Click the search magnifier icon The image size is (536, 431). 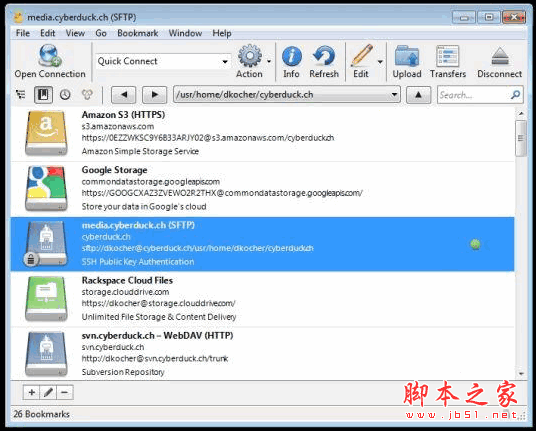tap(515, 95)
